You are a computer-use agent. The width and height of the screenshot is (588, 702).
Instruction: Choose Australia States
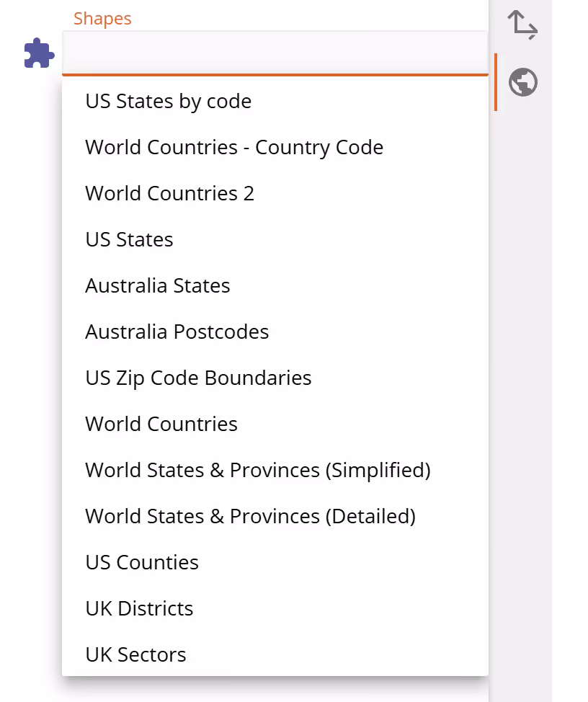click(157, 285)
